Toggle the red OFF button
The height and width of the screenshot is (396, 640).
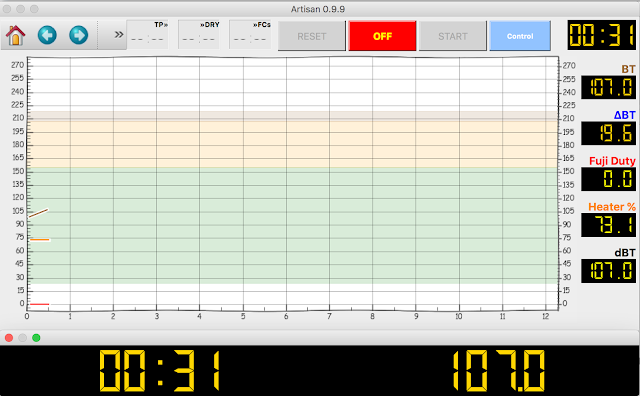click(382, 36)
